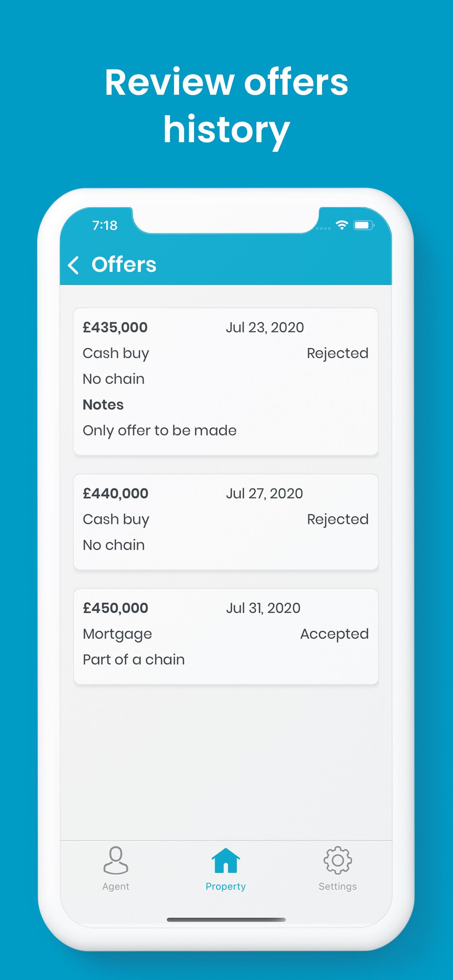Tap the Jul 31, 2020 date
The image size is (453, 980).
tap(263, 608)
